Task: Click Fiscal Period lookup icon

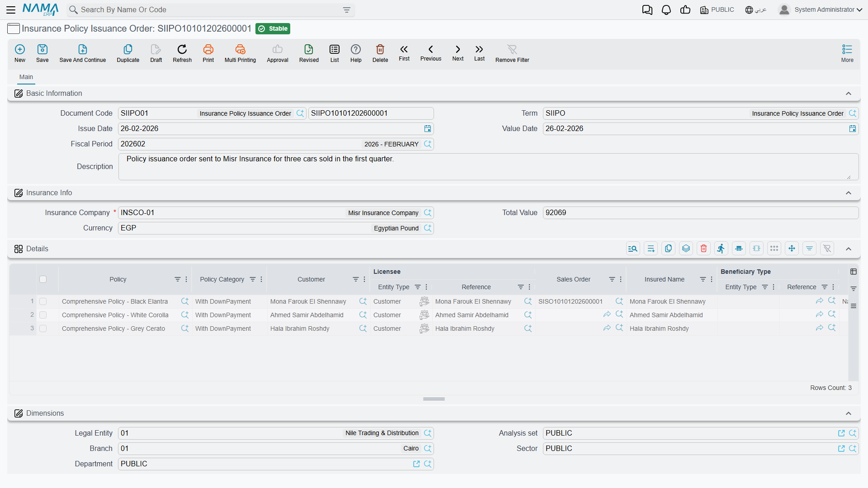Action: [428, 144]
